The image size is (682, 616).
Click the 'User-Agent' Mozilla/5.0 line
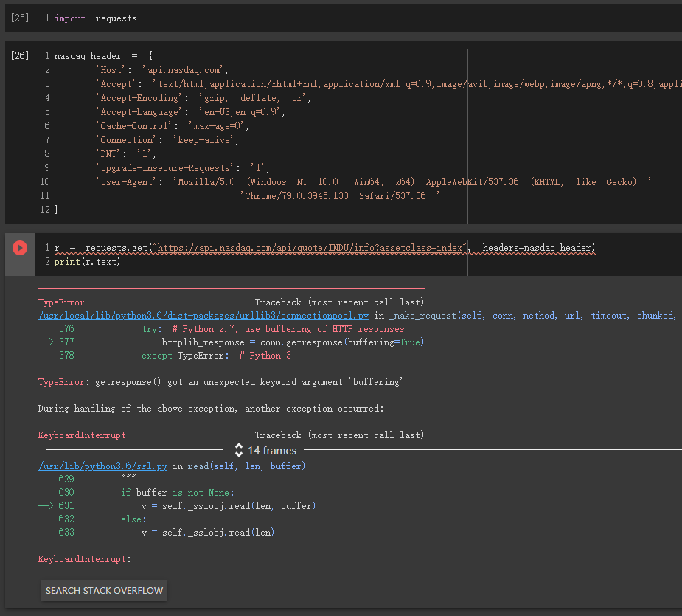[x=373, y=181]
